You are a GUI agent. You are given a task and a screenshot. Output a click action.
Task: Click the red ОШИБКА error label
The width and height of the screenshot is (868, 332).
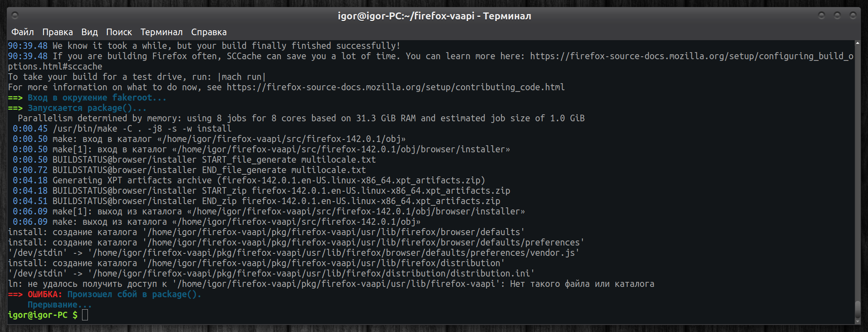[x=45, y=294]
